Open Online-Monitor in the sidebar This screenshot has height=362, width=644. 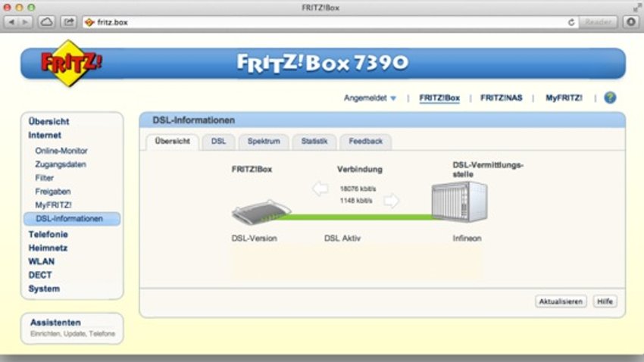(61, 151)
